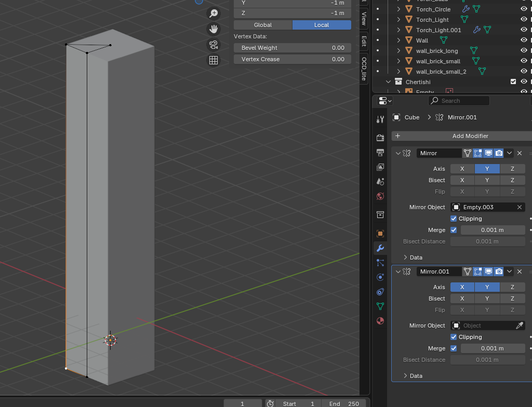Click the zoom view magnifier icon
Screen dimensions: 532x407
coord(213,13)
